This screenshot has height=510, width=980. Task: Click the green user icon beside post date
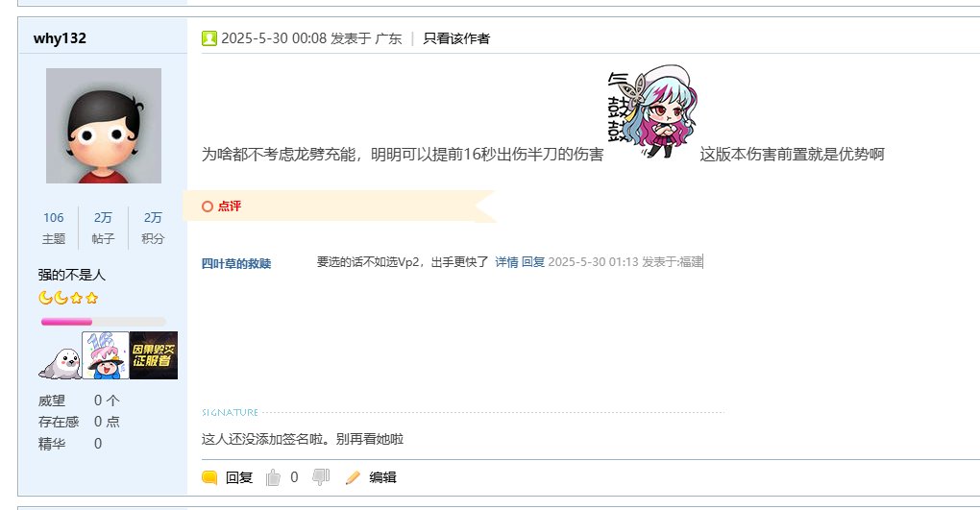(x=208, y=38)
